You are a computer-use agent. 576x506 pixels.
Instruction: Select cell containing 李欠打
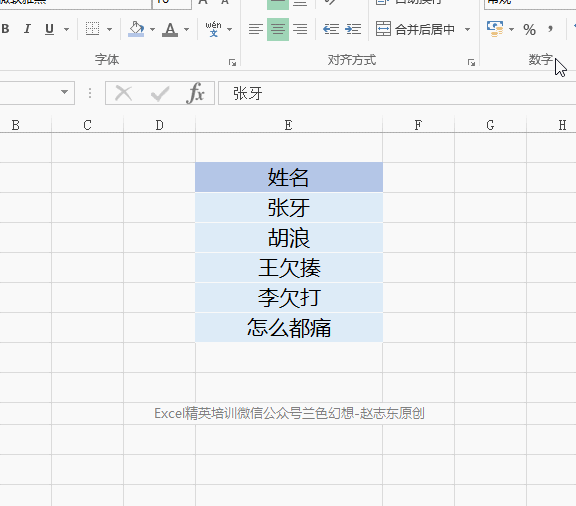pos(289,298)
